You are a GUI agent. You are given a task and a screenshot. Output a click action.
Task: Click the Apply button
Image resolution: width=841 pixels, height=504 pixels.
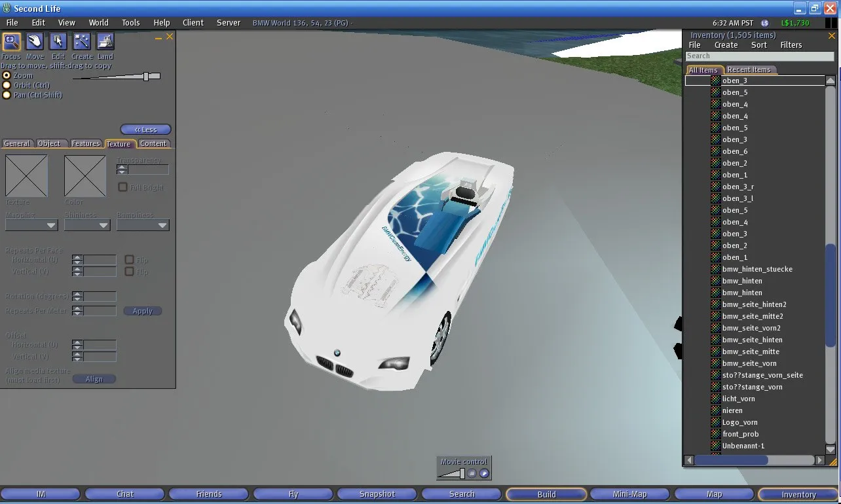pyautogui.click(x=142, y=311)
